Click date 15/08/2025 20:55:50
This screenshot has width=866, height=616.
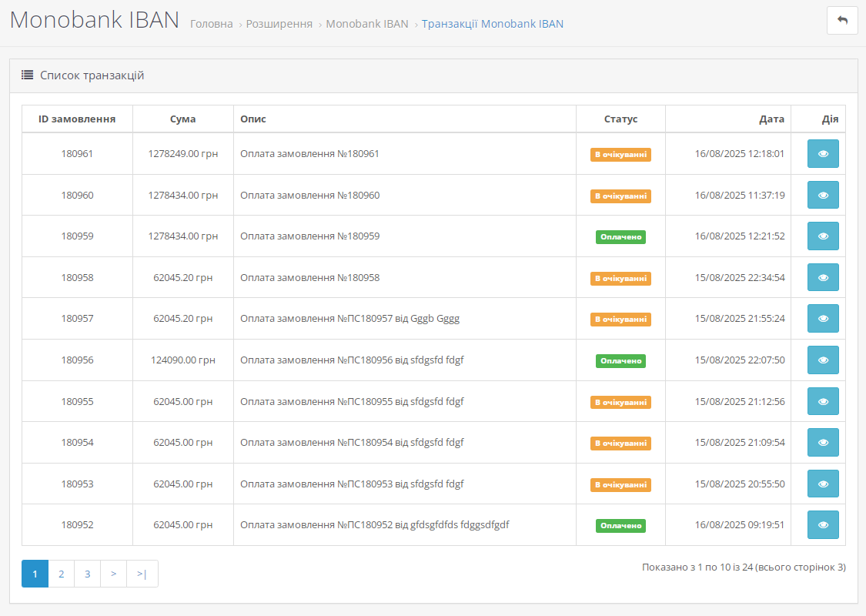point(740,484)
